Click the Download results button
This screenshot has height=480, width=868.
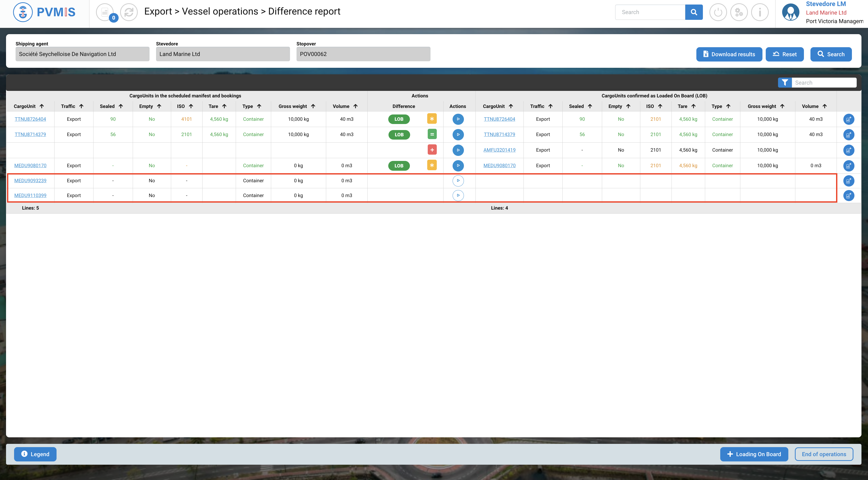coord(729,54)
